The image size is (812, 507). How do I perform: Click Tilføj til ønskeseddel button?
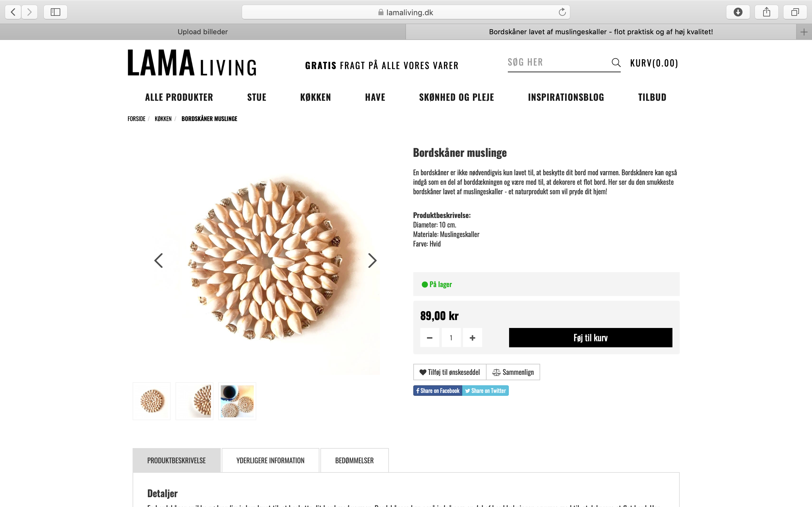pyautogui.click(x=450, y=372)
